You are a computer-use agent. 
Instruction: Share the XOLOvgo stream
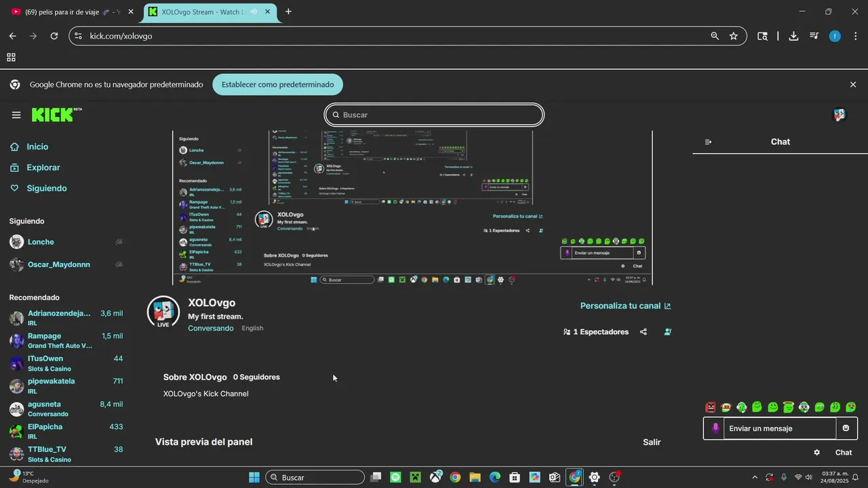click(643, 332)
